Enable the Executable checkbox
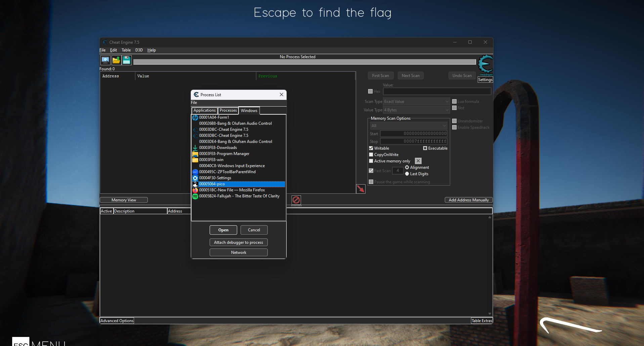 pyautogui.click(x=425, y=148)
